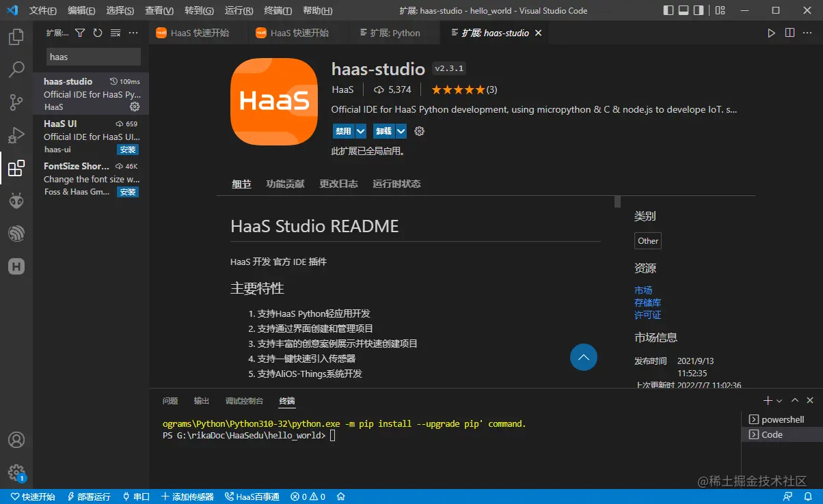Click the feedback icon in status bar
This screenshot has width=823, height=504.
788,496
